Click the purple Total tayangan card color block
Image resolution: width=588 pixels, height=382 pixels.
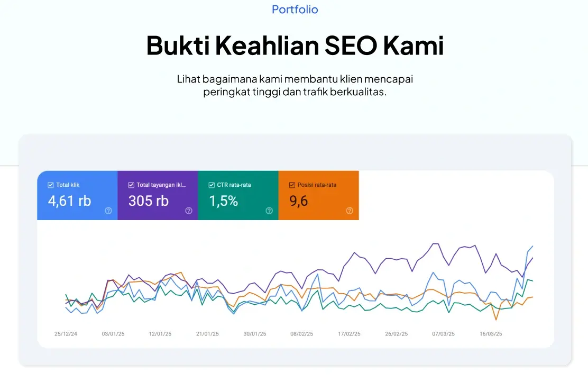(158, 195)
